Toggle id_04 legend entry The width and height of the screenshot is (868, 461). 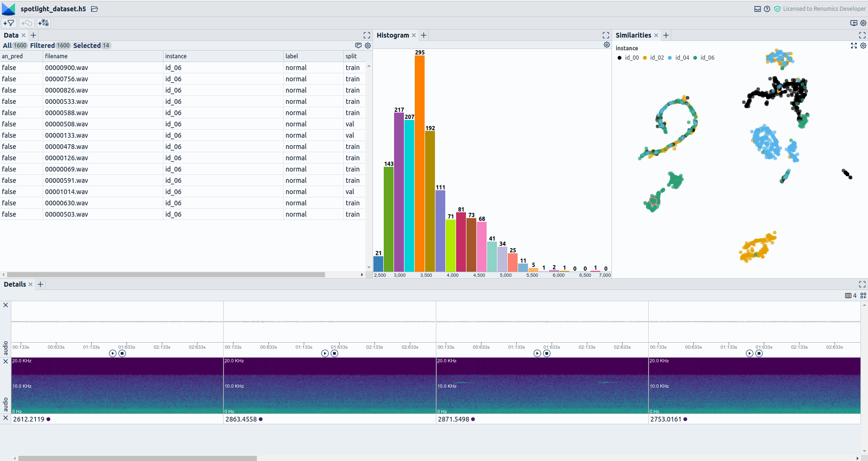coord(679,58)
